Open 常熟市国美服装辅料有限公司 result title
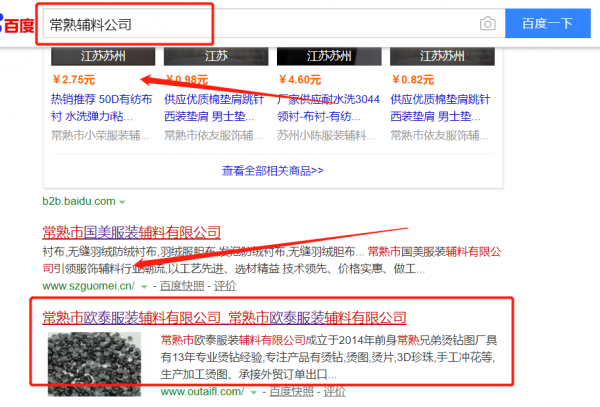The width and height of the screenshot is (600, 407). tap(131, 232)
